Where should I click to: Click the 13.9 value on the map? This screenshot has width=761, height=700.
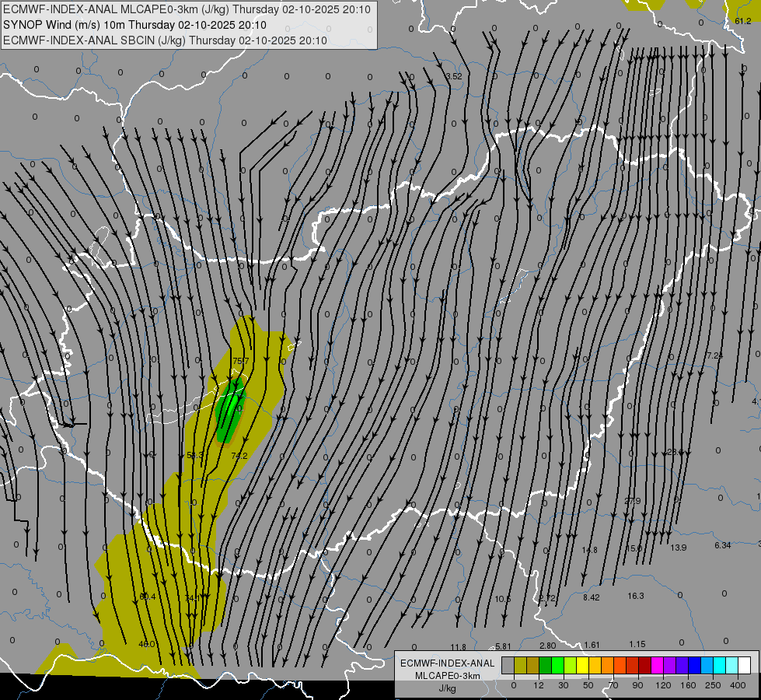click(679, 548)
